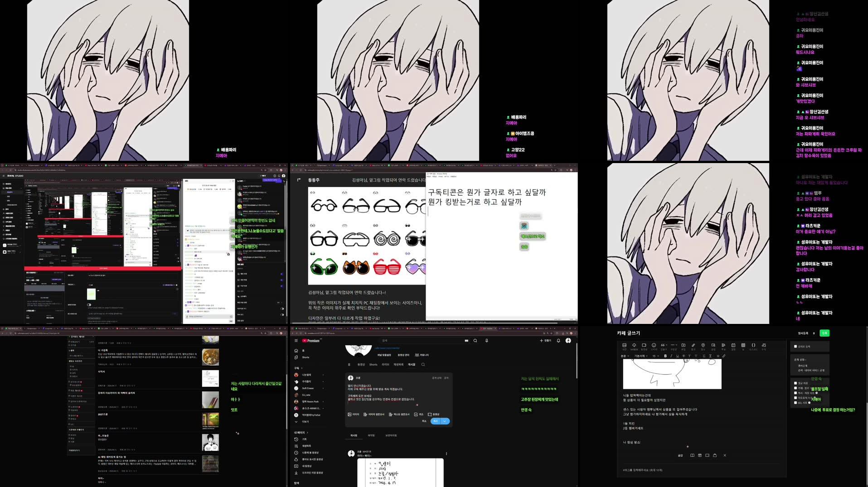This screenshot has height=487, width=868.
Task: Apply underline formatting in cafe editor
Action: point(678,356)
